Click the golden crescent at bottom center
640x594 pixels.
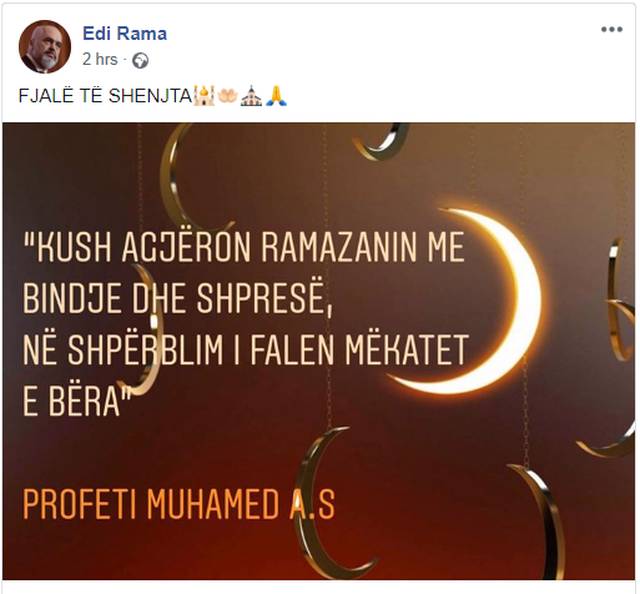pos(327,503)
